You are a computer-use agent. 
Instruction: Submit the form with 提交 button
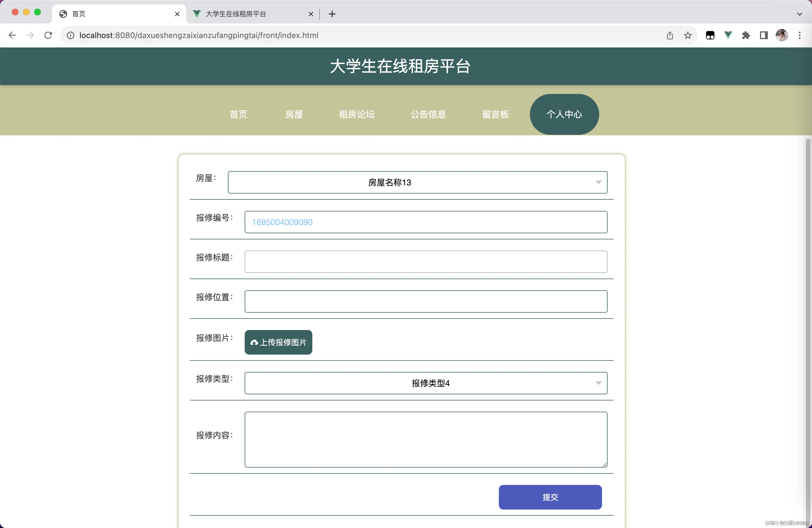click(550, 497)
